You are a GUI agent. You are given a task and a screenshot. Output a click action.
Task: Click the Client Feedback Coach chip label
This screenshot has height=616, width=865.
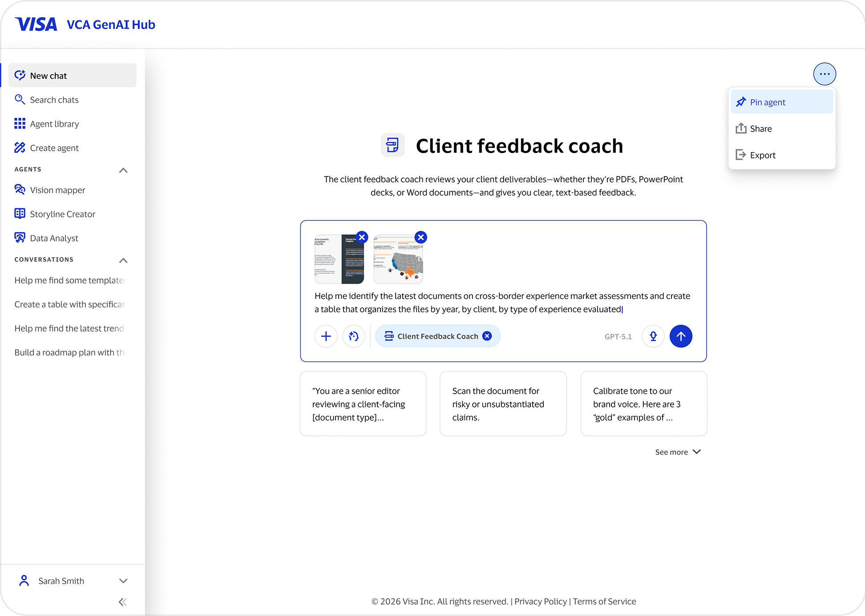[x=438, y=336]
